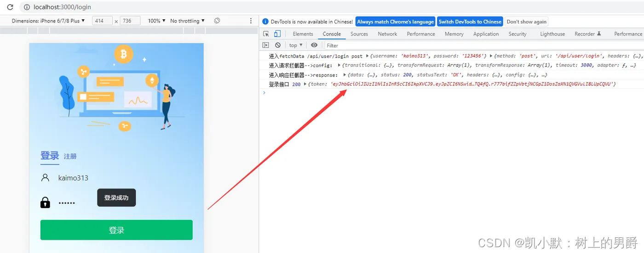This screenshot has height=253, width=644.
Task: Rotate the device viewport orientation
Action: tap(217, 21)
